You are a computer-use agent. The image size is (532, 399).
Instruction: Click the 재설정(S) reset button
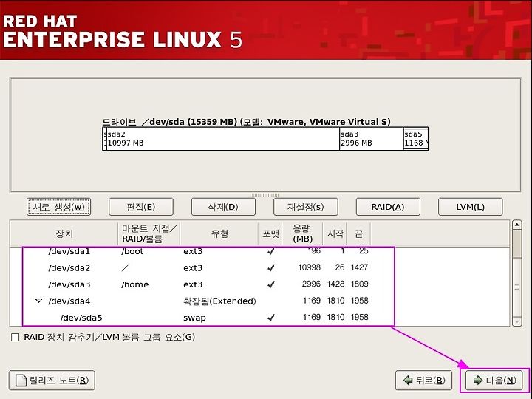click(305, 207)
